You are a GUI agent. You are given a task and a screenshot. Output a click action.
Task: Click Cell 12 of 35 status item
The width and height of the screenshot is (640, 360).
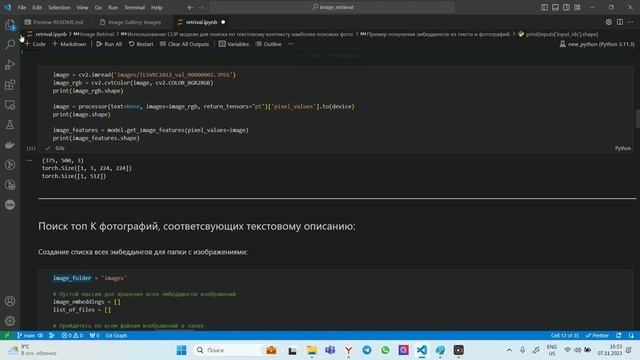[564, 335]
